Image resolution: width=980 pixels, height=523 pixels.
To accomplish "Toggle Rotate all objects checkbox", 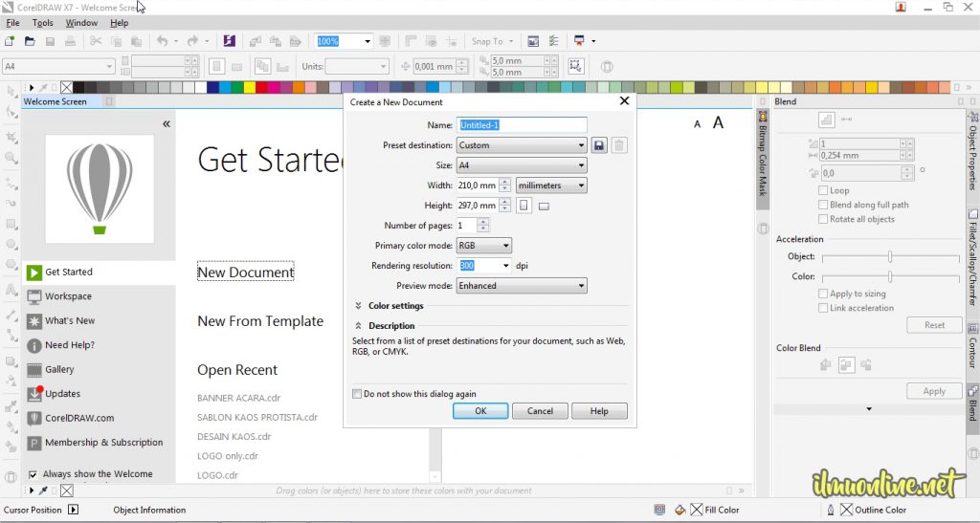I will (823, 219).
